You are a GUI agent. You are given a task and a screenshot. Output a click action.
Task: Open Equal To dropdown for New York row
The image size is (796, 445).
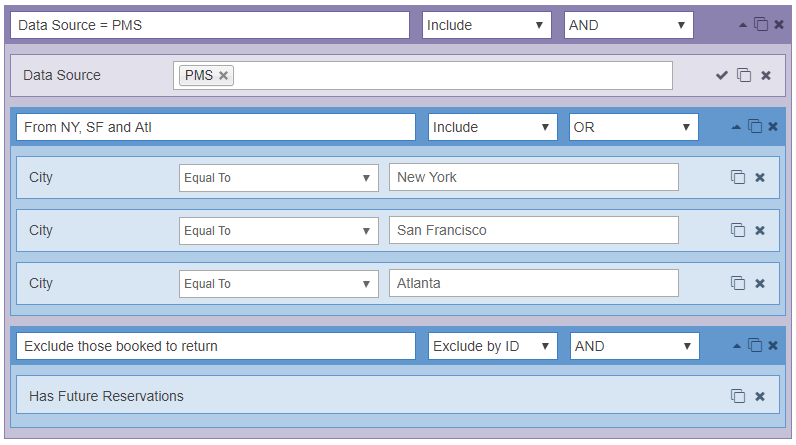point(279,178)
